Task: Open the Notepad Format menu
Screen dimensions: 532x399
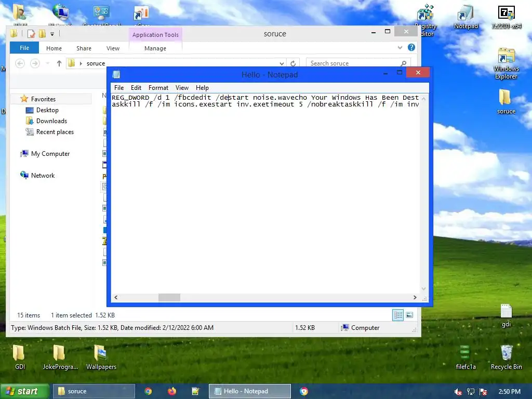Action: [x=158, y=88]
